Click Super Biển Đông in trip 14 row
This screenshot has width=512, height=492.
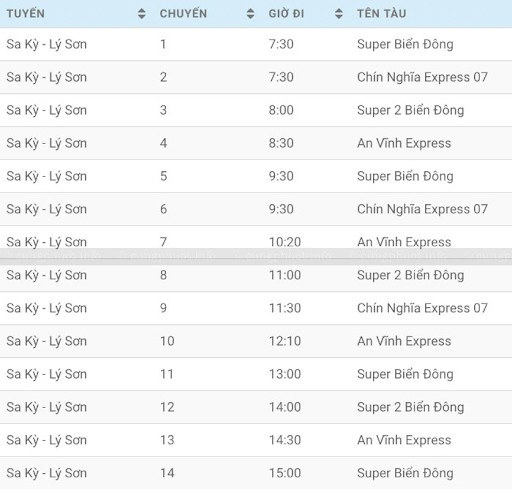[405, 473]
